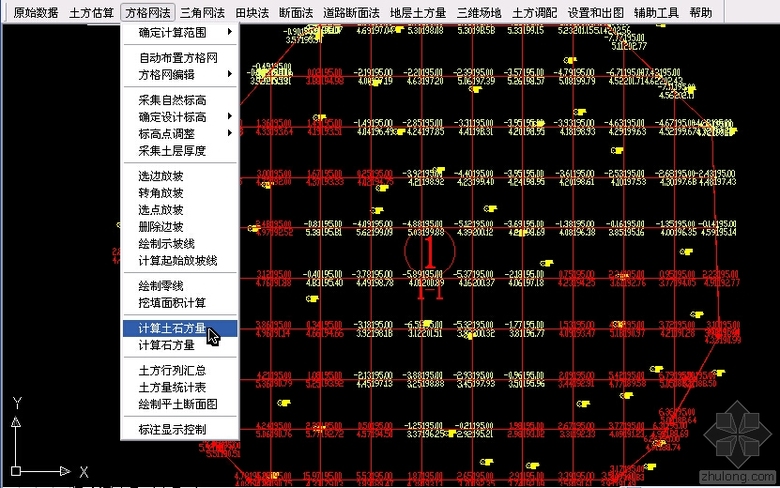
Task: Open the 三角网法 menu
Action: coord(202,13)
